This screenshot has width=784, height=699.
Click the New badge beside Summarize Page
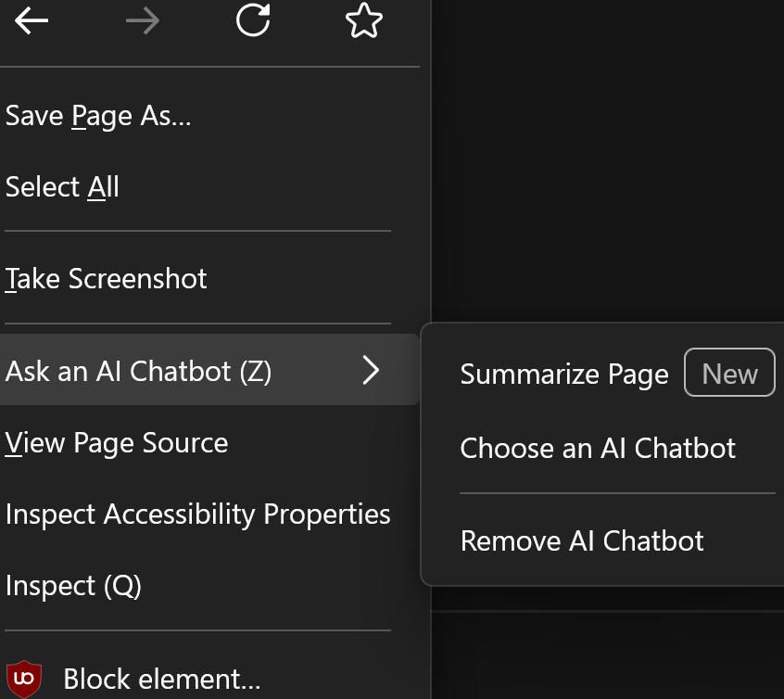pyautogui.click(x=729, y=373)
